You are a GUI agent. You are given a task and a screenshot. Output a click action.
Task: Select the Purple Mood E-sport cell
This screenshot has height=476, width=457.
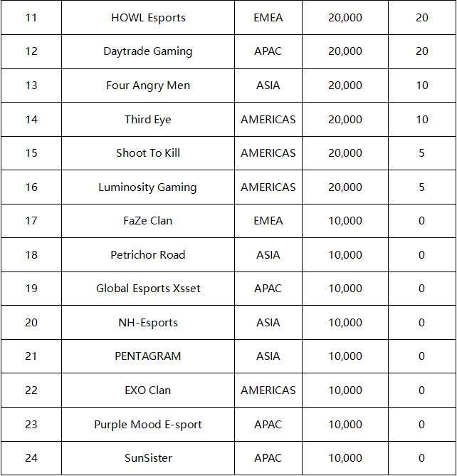pyautogui.click(x=148, y=425)
